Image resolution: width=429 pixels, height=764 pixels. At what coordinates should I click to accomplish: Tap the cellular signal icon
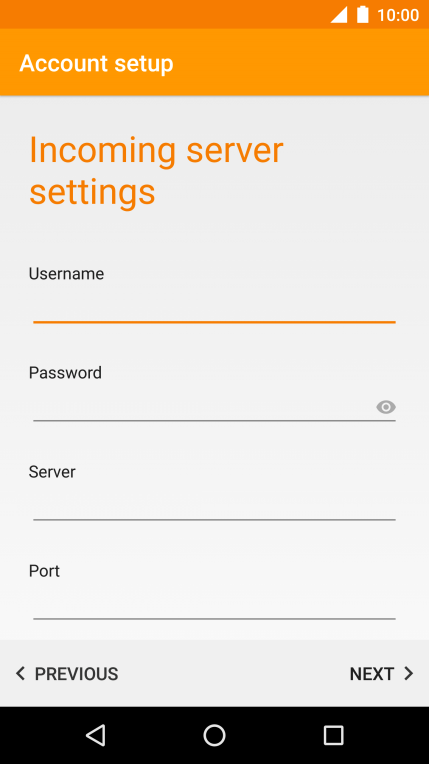[x=339, y=15]
